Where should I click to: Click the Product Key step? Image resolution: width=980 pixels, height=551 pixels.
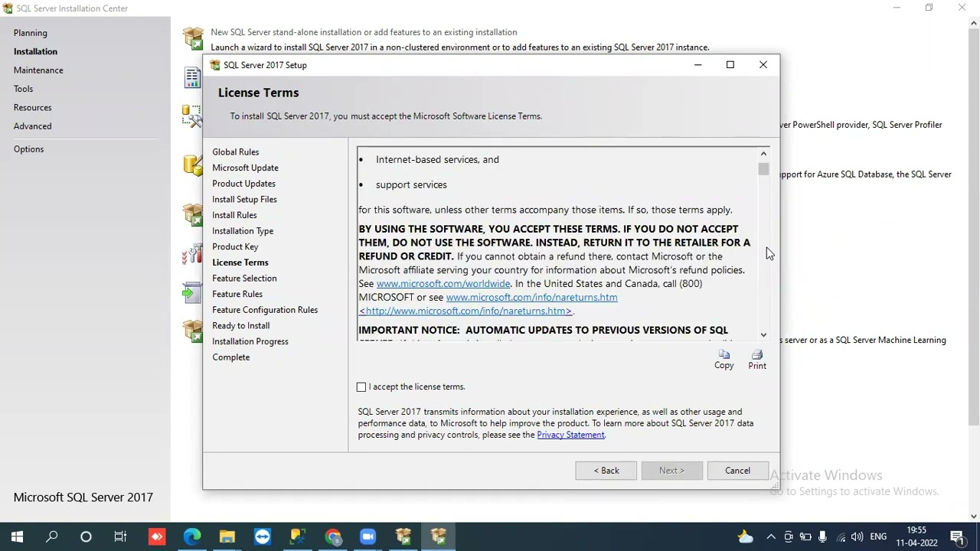[235, 247]
